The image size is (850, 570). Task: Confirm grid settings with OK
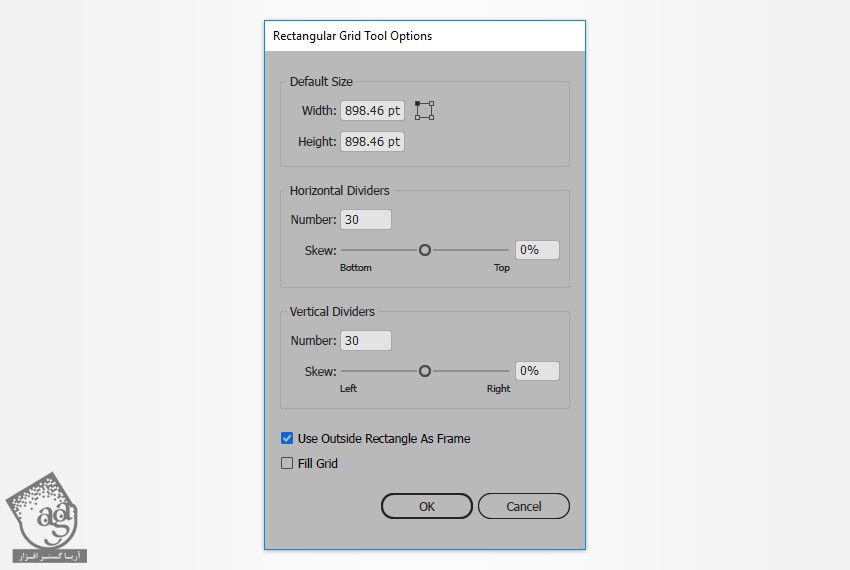(426, 506)
